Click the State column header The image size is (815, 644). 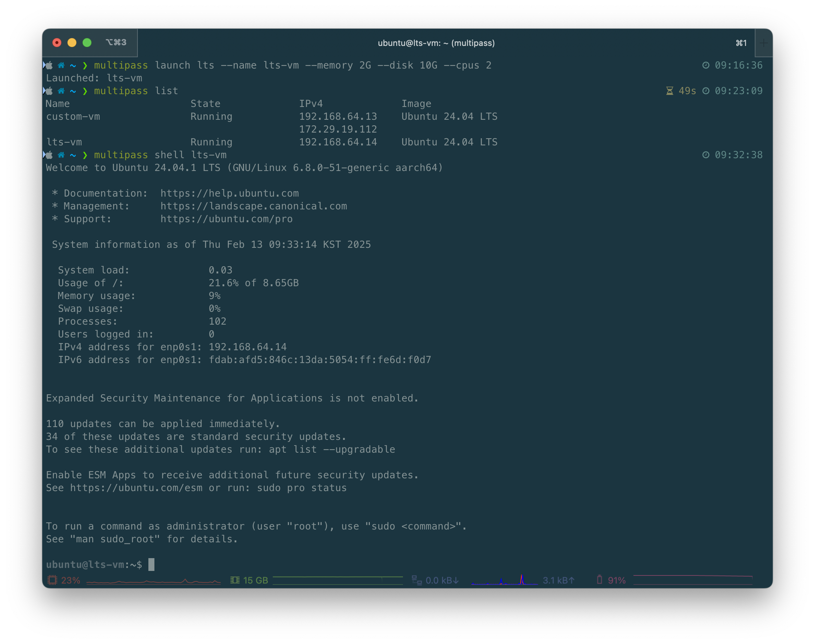click(x=206, y=104)
